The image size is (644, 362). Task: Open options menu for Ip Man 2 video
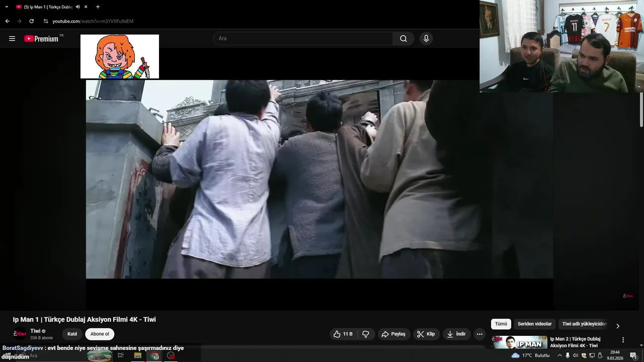[623, 340]
